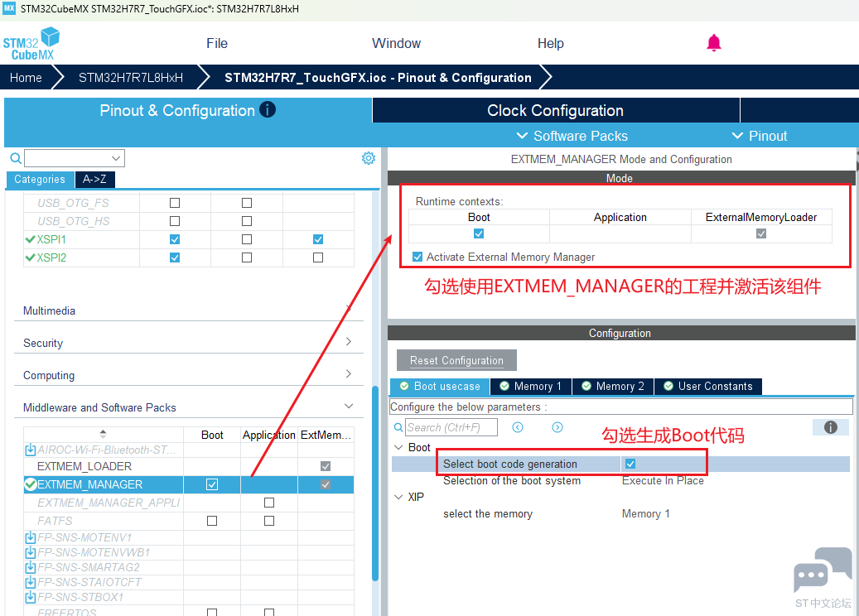Switch to the A->Z tab

pos(94,179)
